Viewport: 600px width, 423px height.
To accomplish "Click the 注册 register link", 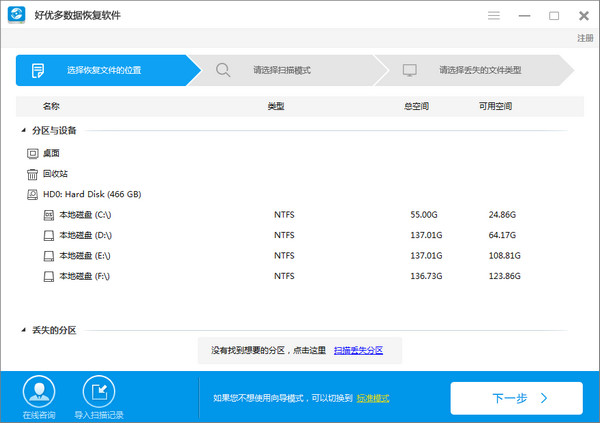I will click(584, 38).
